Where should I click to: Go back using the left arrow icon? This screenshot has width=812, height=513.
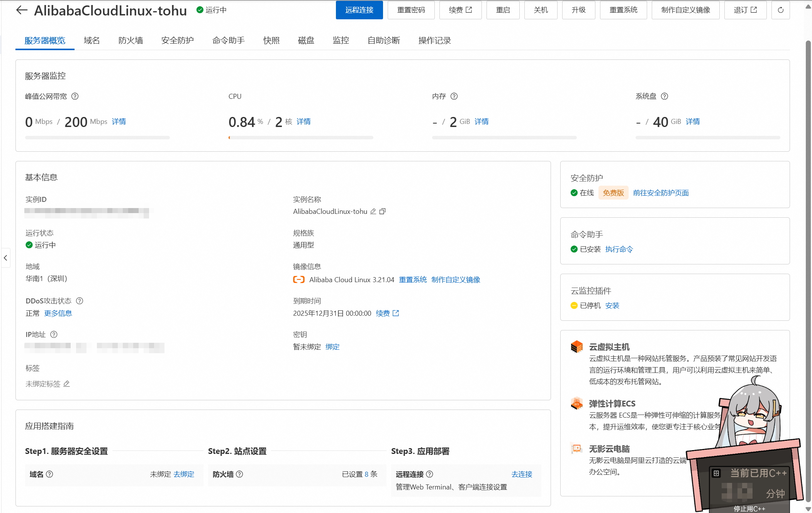tap(22, 10)
